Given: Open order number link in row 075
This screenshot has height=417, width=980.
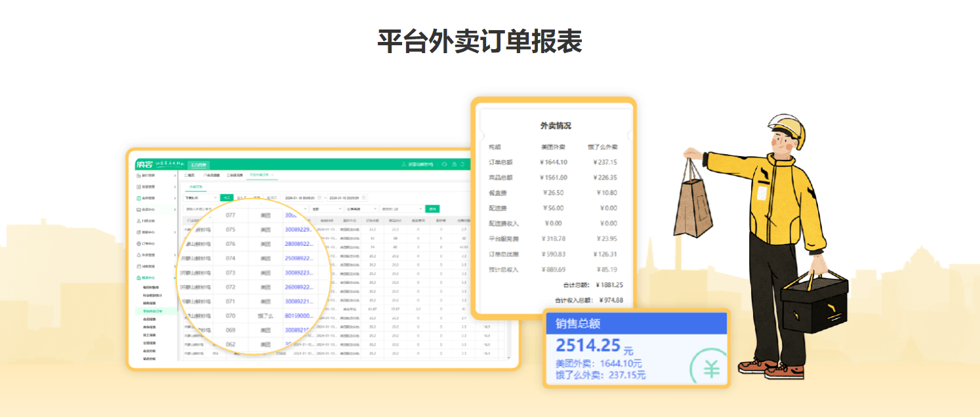Looking at the screenshot, I should pyautogui.click(x=298, y=229).
